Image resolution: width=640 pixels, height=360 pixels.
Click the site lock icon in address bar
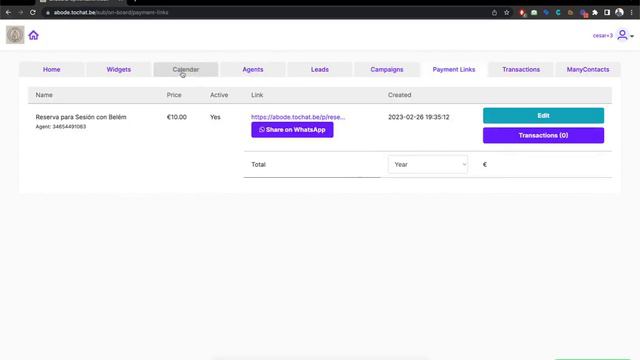coord(48,13)
